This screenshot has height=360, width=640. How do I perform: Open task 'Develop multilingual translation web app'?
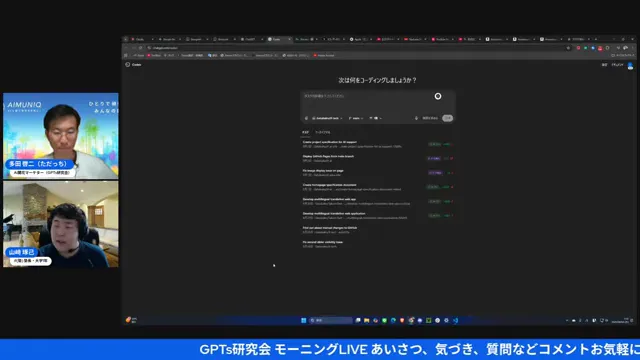tap(378, 201)
